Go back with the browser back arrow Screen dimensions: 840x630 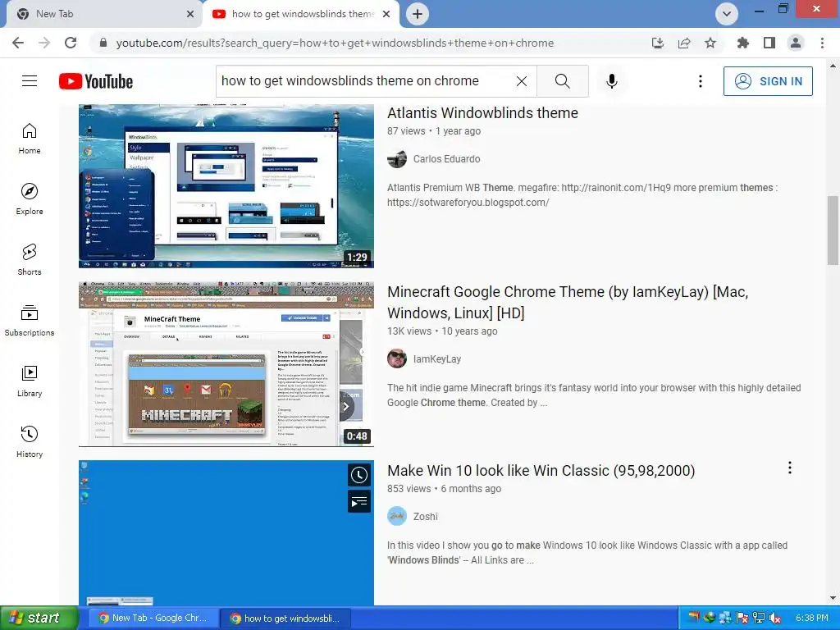point(18,43)
